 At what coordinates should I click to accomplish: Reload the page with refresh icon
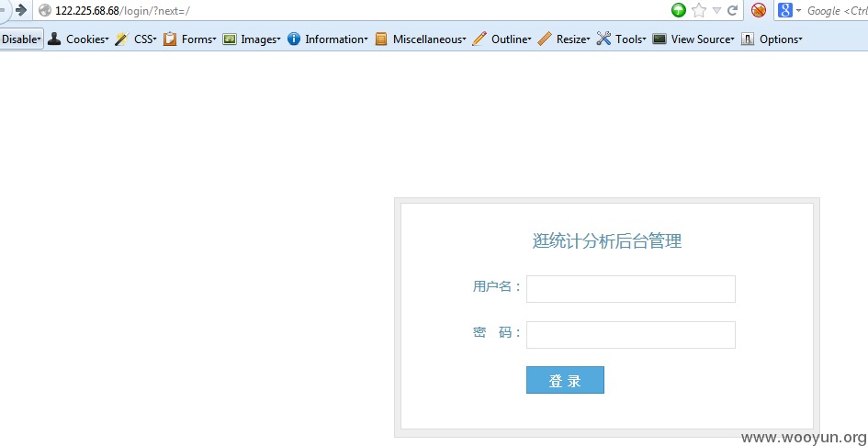pyautogui.click(x=732, y=10)
